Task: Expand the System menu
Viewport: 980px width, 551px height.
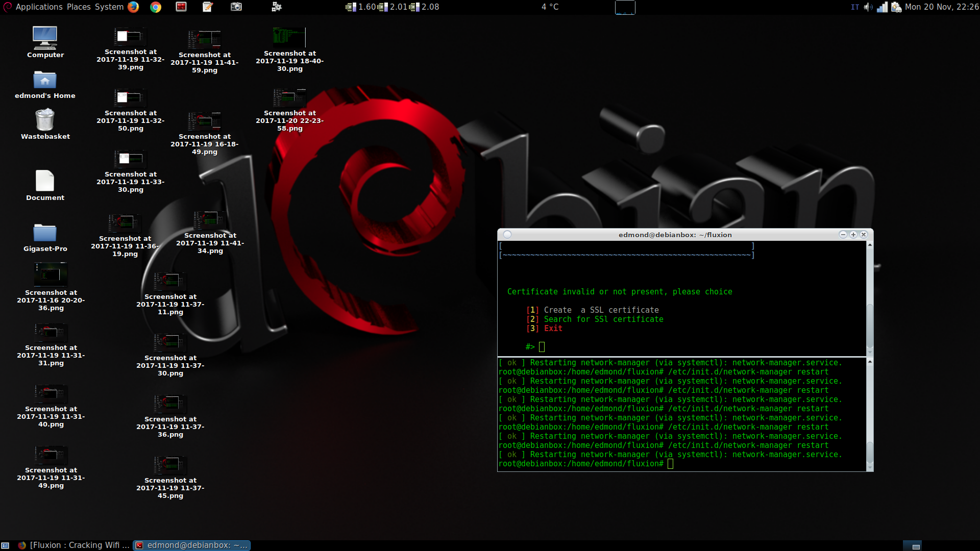Action: (109, 7)
